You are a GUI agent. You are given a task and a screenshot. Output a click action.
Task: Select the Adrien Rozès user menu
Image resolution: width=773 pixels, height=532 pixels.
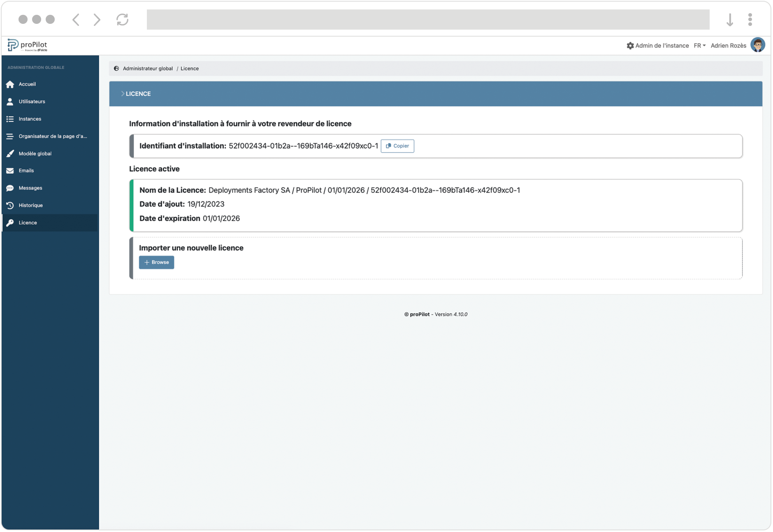click(729, 45)
